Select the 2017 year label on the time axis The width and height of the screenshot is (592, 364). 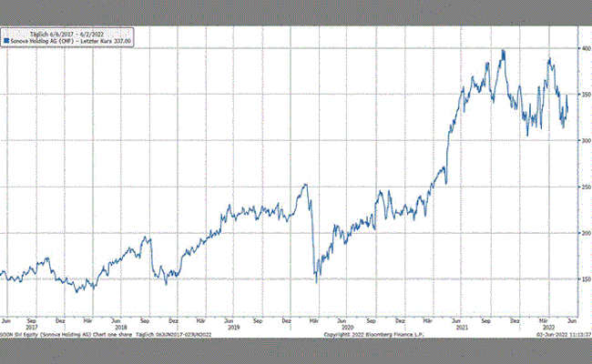pos(31,328)
